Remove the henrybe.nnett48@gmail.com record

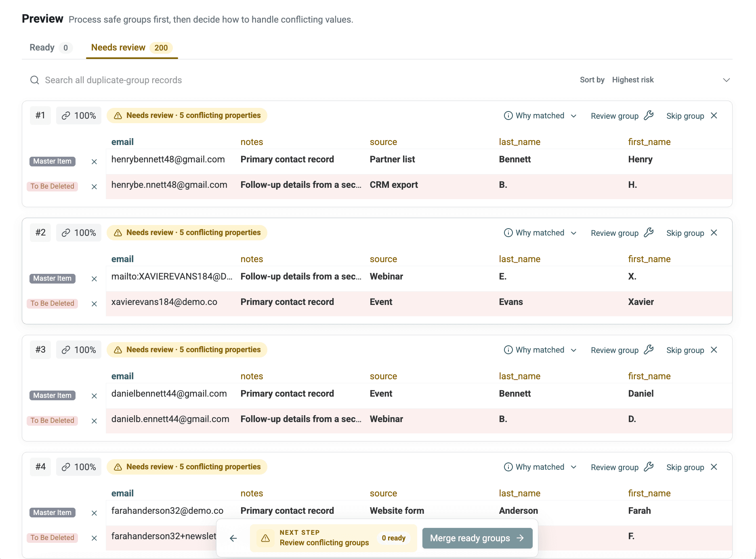click(94, 187)
